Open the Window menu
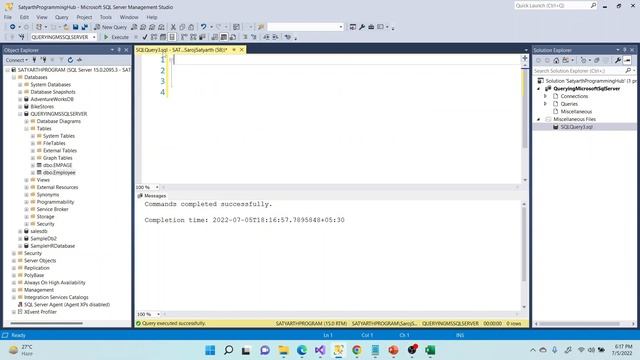Image resolution: width=640 pixels, height=360 pixels. point(129,17)
